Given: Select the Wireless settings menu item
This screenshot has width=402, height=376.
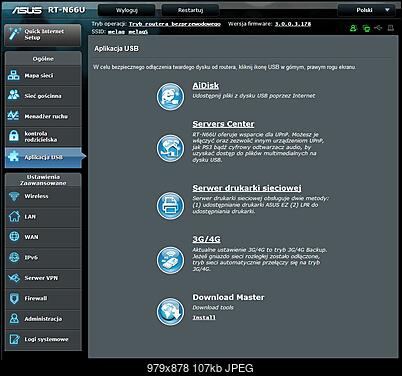Looking at the screenshot, I should pyautogui.click(x=43, y=196).
